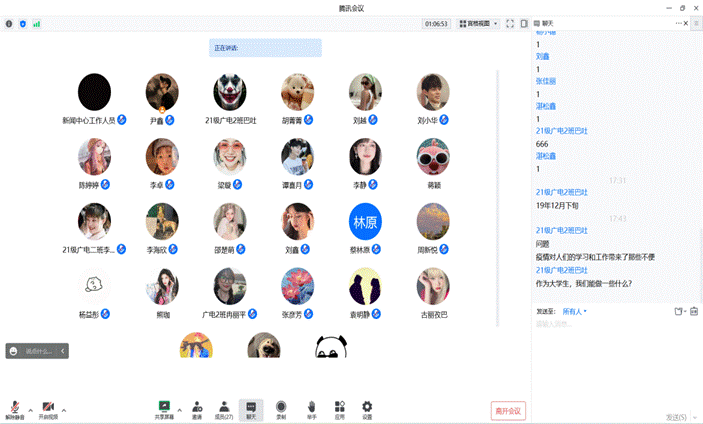Image resolution: width=703 pixels, height=424 pixels.
Task: Click the muted mic icon next to 尹鑫
Action: click(169, 120)
